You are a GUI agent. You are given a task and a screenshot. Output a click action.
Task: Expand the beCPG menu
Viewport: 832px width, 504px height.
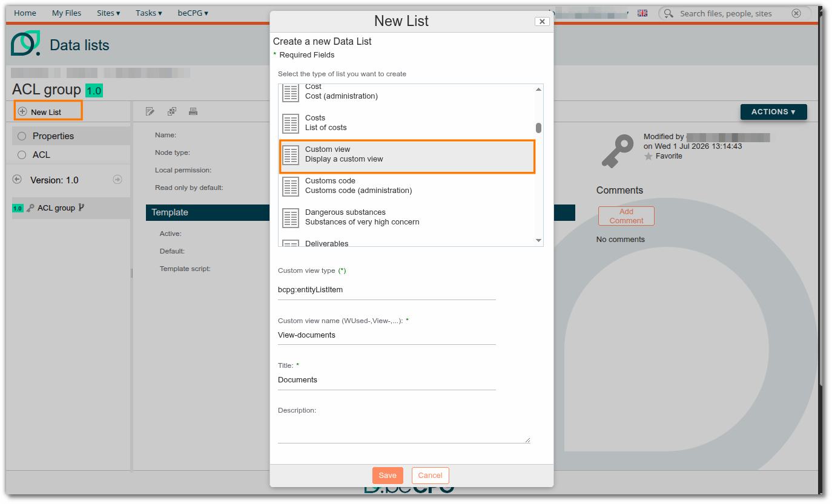193,13
